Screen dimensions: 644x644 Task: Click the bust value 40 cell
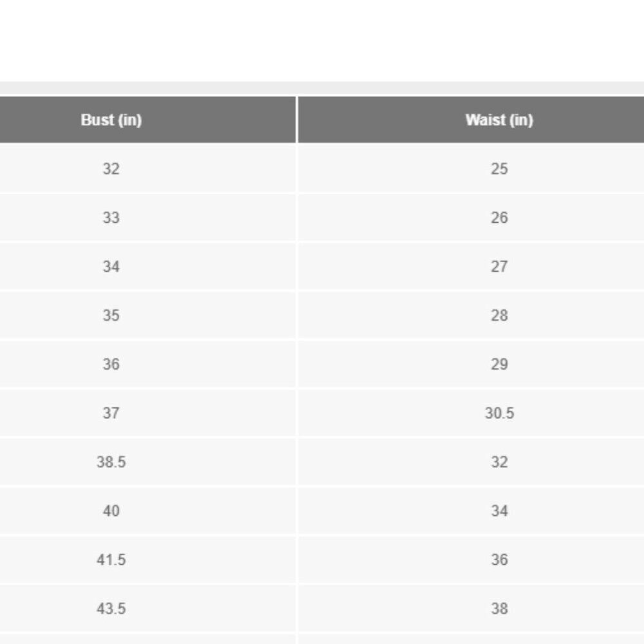coord(111,511)
